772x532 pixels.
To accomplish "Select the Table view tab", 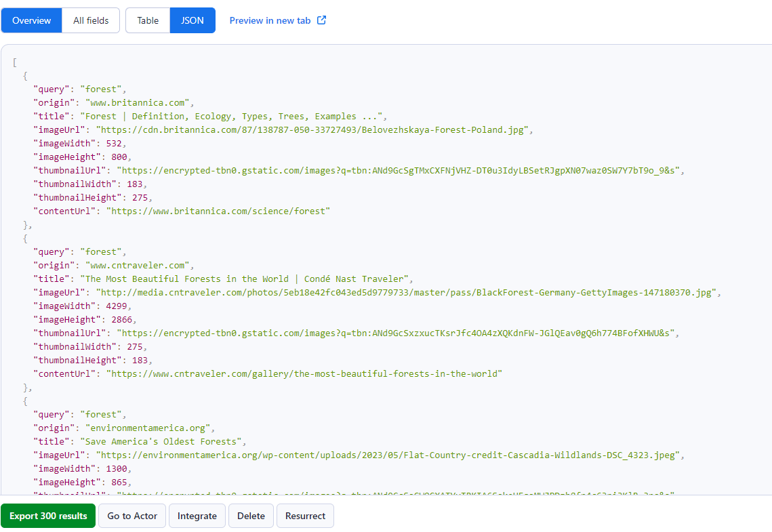I will [148, 20].
